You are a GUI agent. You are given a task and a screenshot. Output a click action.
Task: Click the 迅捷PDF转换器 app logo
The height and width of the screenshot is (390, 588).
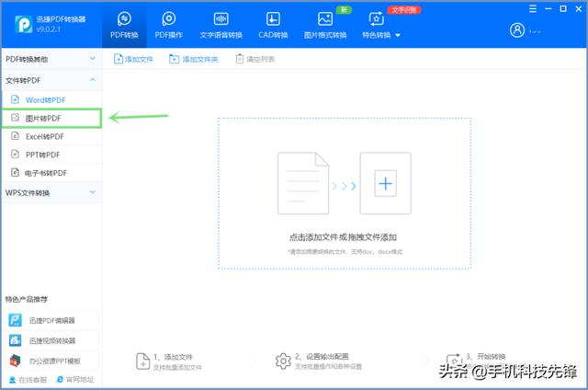point(24,25)
